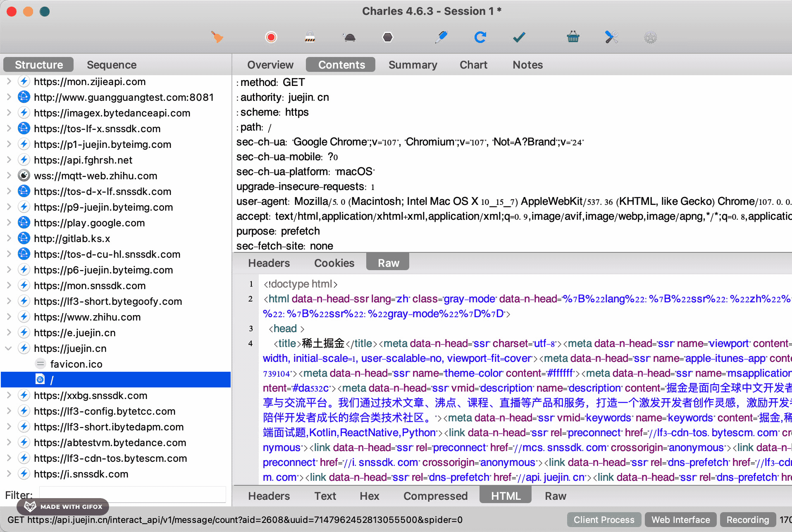792x532 pixels.
Task: Expand the https://lf3-config.bytetcc.com node
Action: 8,411
